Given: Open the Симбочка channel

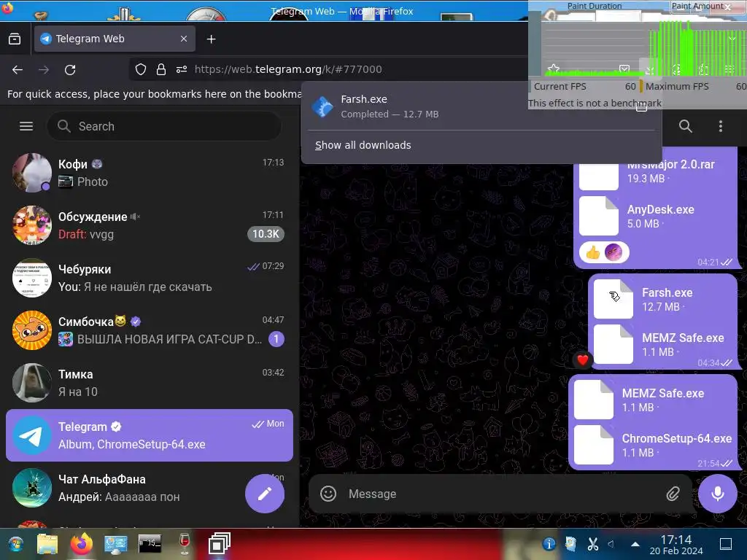Looking at the screenshot, I should (x=149, y=330).
